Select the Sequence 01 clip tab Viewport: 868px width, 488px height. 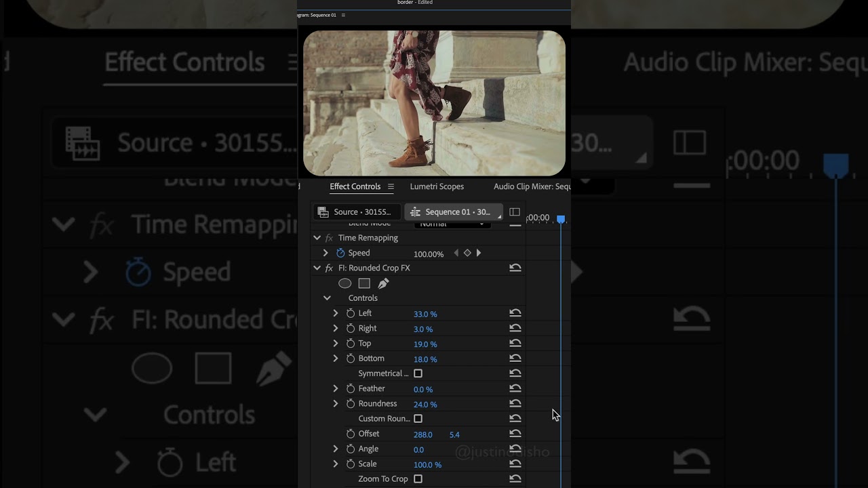click(454, 212)
